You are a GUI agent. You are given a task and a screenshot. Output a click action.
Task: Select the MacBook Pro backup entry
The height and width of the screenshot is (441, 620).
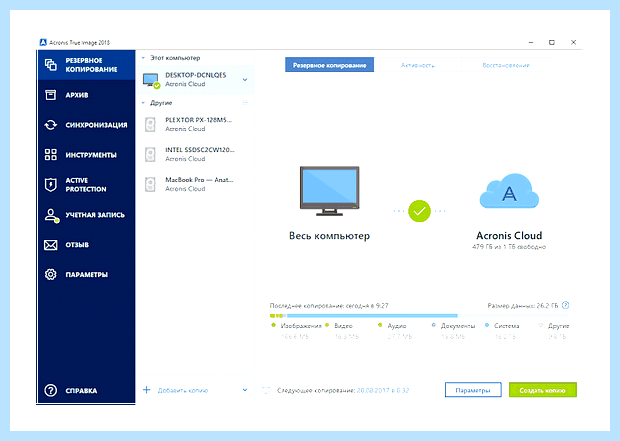tap(196, 185)
